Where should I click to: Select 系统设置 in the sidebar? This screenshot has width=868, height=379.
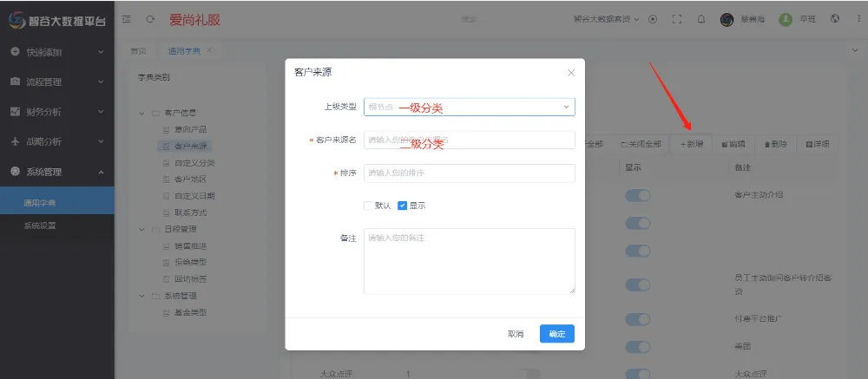(x=43, y=226)
